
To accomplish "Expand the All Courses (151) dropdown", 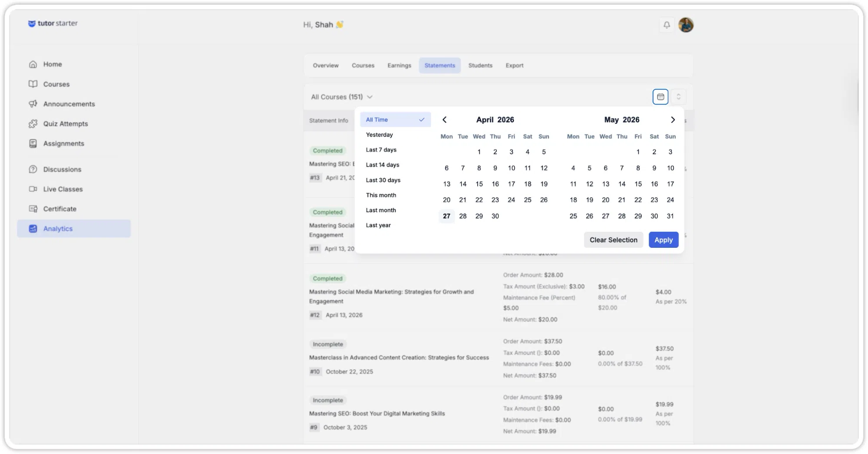I will click(342, 97).
